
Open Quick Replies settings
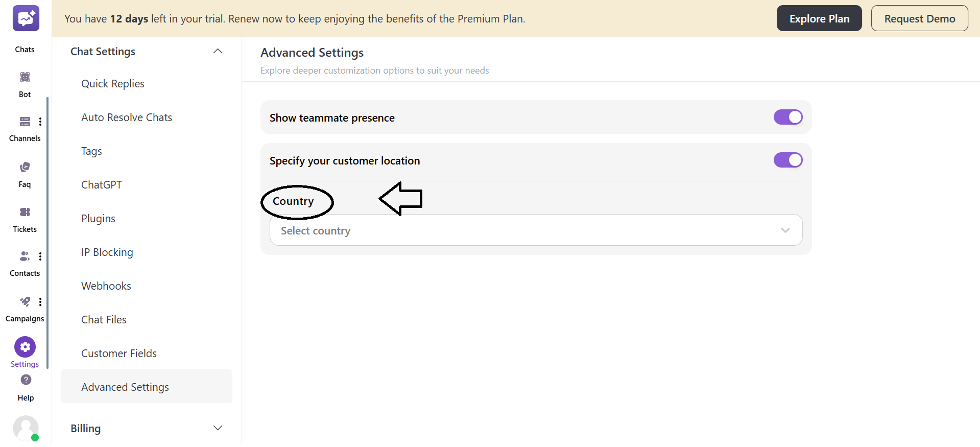(x=113, y=84)
